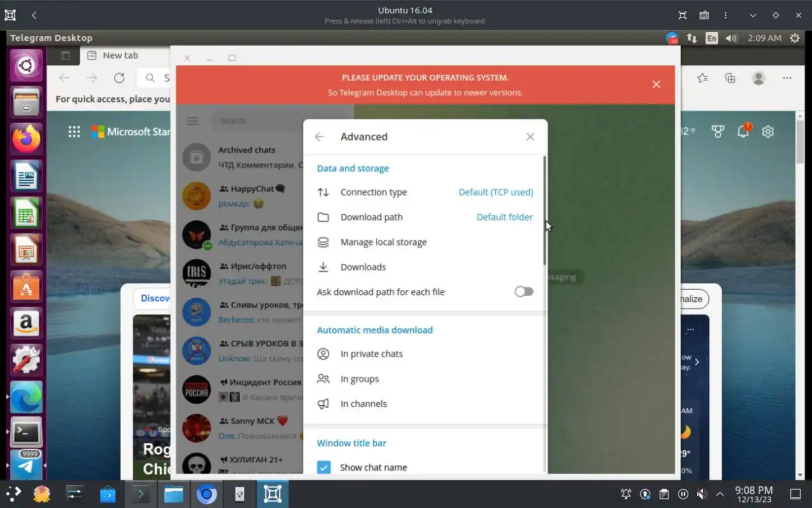Image resolution: width=812 pixels, height=508 pixels.
Task: Open Инцидент Россия channel
Action: 240,389
